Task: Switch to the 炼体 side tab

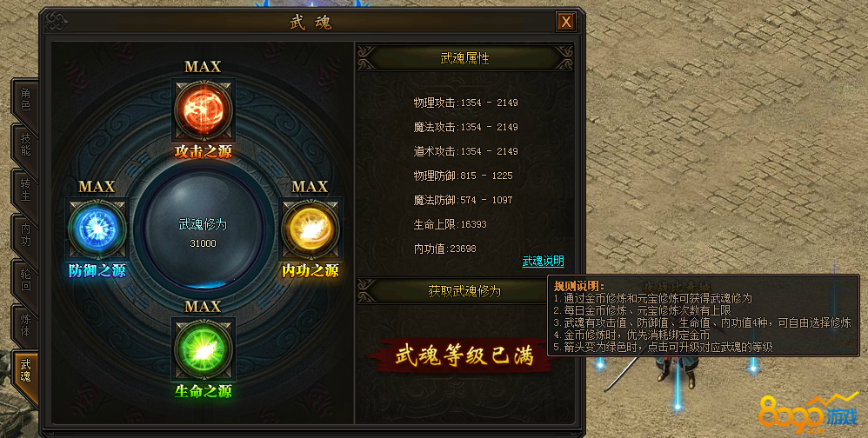Action: point(25,325)
